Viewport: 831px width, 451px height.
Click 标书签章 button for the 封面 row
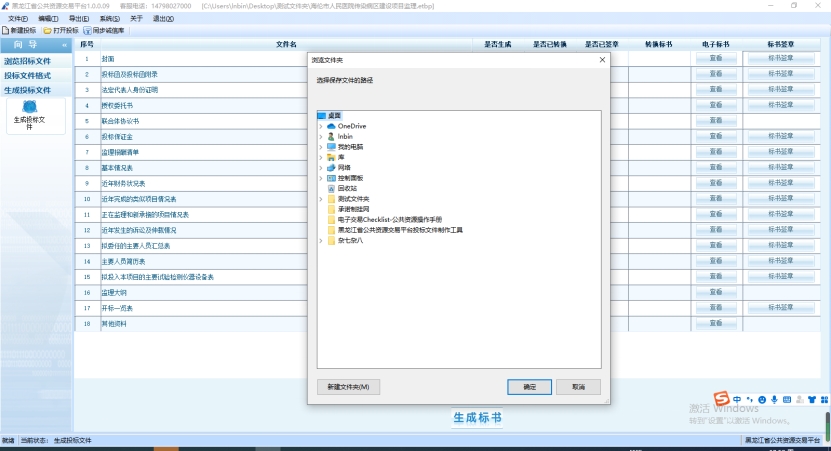[x=780, y=59]
